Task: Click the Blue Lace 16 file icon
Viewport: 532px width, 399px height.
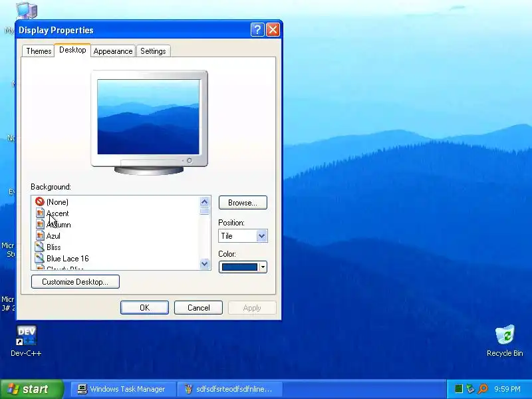Action: (x=40, y=258)
